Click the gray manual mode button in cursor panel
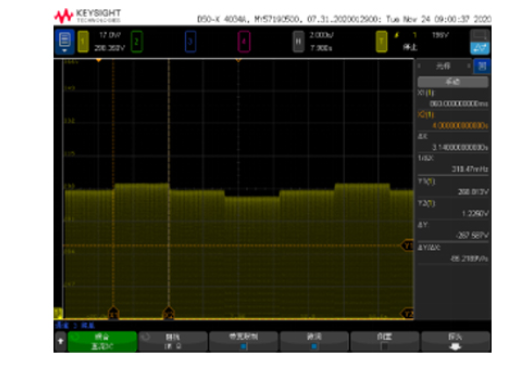Screen dimensions: 526x367 click(453, 82)
